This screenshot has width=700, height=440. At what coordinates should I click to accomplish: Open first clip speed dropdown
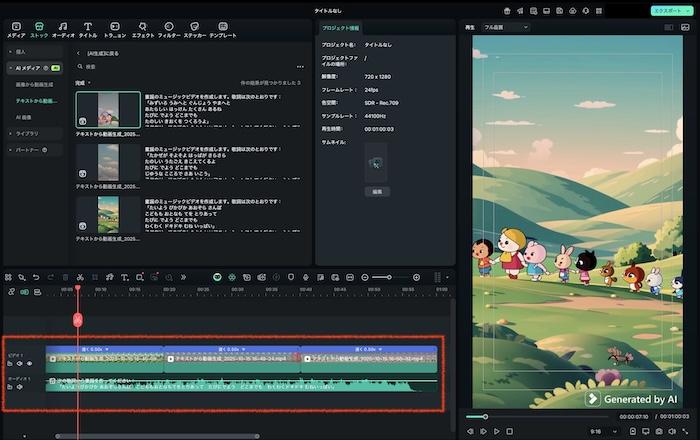(95, 349)
